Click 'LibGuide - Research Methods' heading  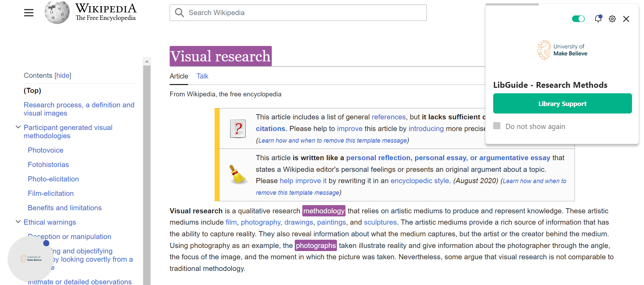coord(550,85)
